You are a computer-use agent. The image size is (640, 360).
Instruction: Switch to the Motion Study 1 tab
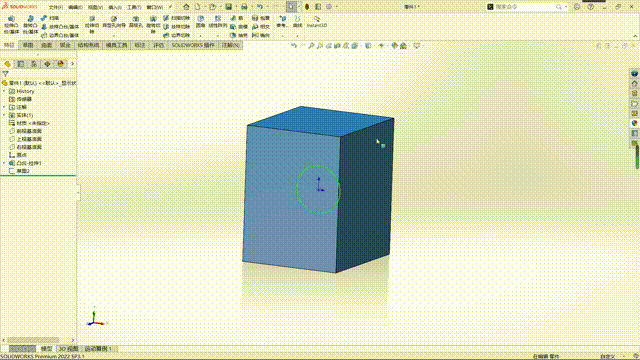tap(98, 349)
